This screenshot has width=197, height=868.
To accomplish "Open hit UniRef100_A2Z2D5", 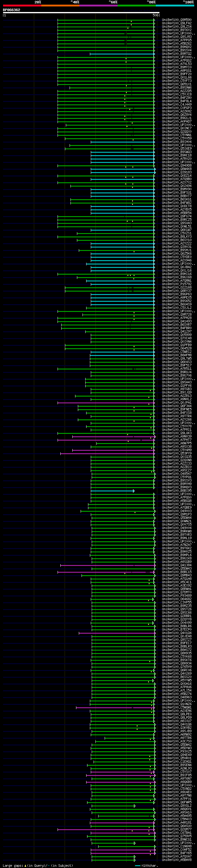I will coord(177,91).
